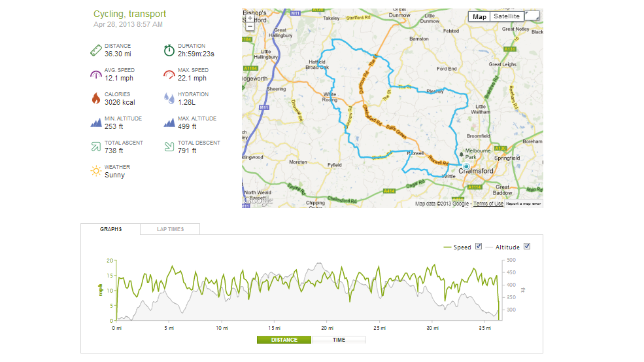This screenshot has height=362, width=644.
Task: Zoom out on the map
Action: click(x=250, y=27)
